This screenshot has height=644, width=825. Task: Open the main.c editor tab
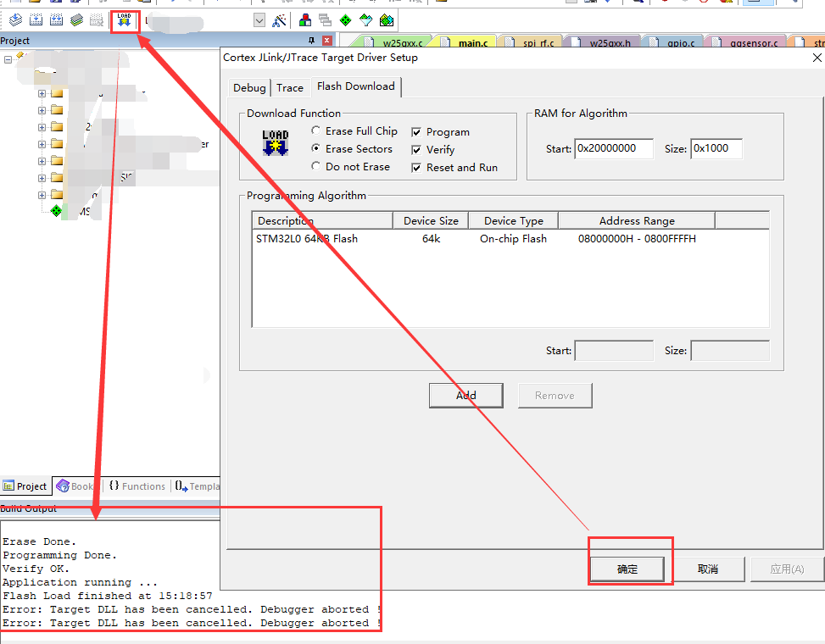[467, 42]
